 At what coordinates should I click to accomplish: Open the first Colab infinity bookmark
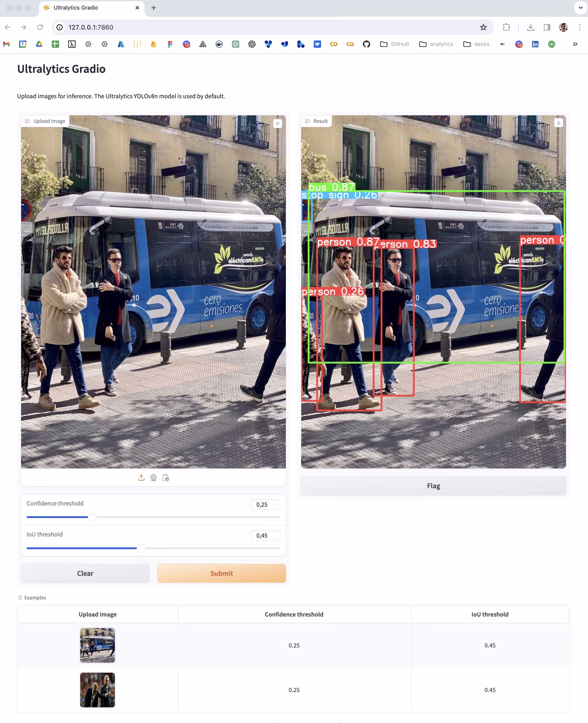(334, 44)
